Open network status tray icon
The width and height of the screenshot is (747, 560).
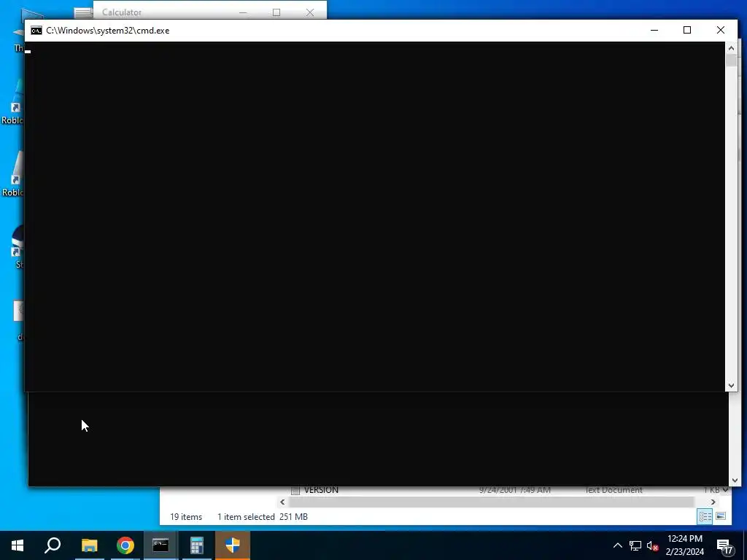click(x=635, y=545)
